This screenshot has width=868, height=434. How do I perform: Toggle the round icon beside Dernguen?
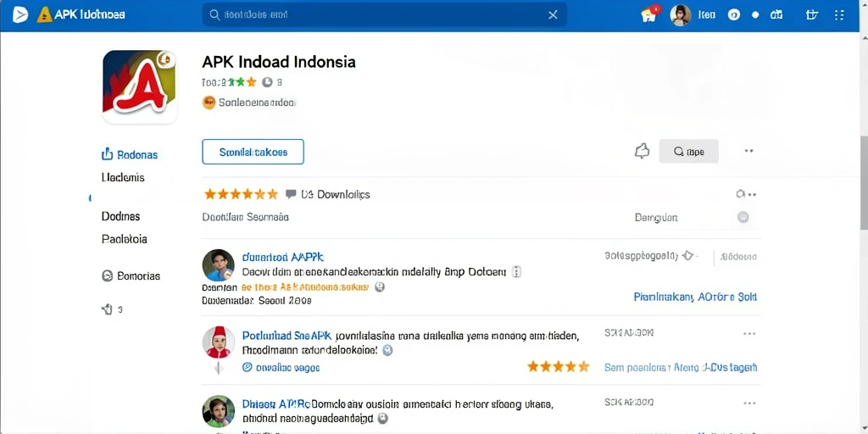pos(743,218)
